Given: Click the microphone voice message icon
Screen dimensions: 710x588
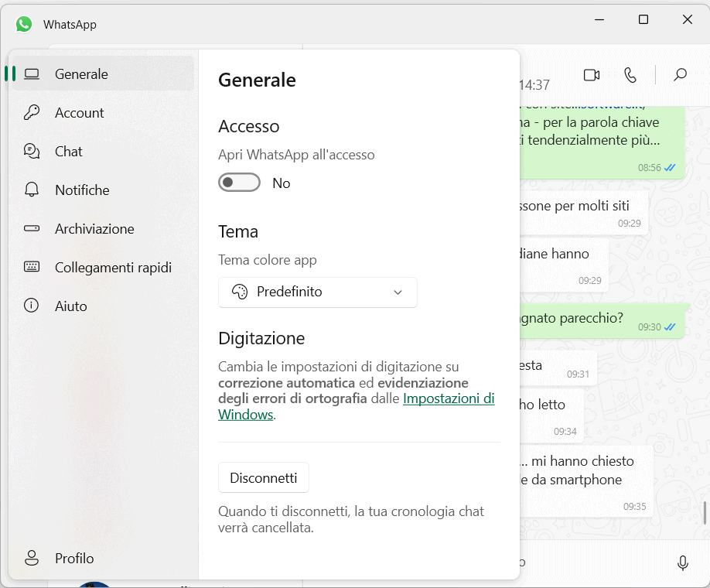Looking at the screenshot, I should 683,562.
